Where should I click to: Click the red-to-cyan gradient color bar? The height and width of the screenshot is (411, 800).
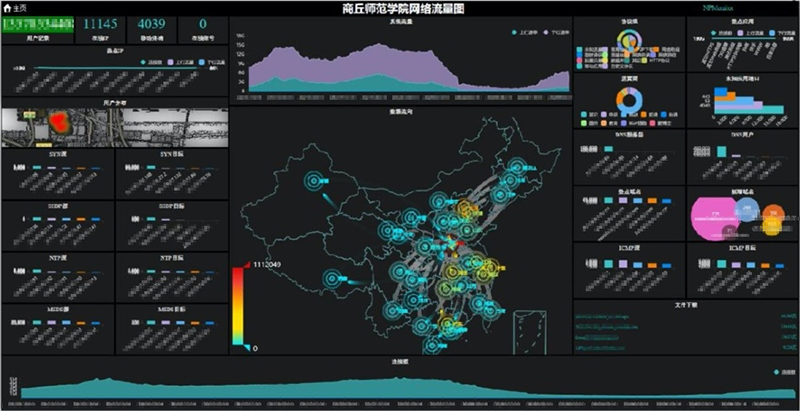(238, 306)
